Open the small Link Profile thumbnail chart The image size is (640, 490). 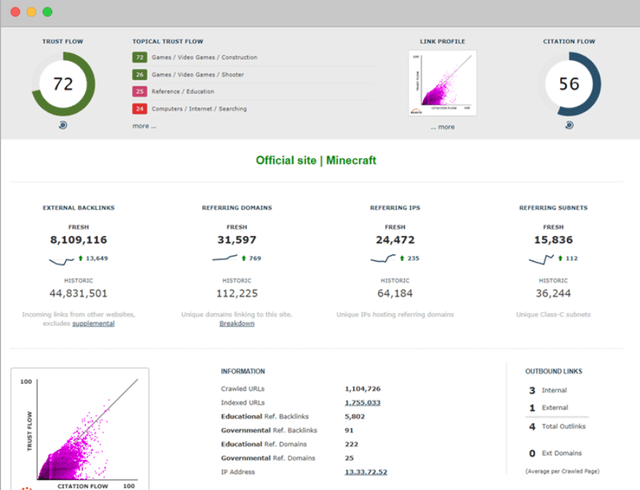pyautogui.click(x=442, y=83)
